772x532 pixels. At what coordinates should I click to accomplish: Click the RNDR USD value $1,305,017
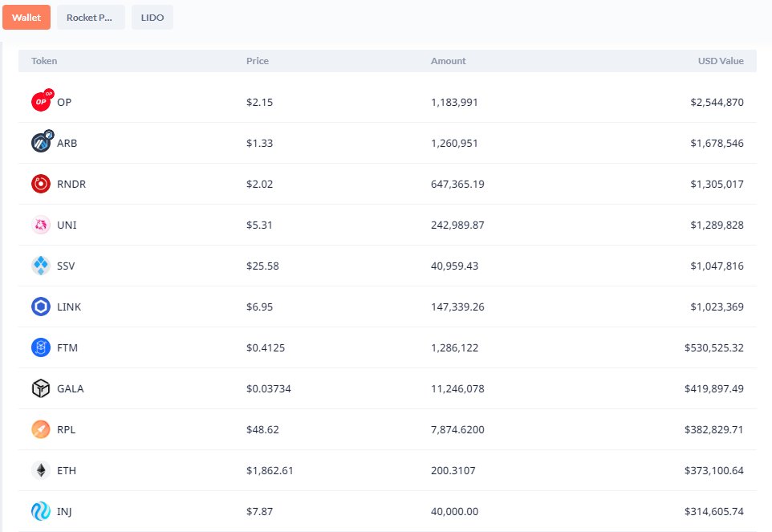[x=717, y=184]
